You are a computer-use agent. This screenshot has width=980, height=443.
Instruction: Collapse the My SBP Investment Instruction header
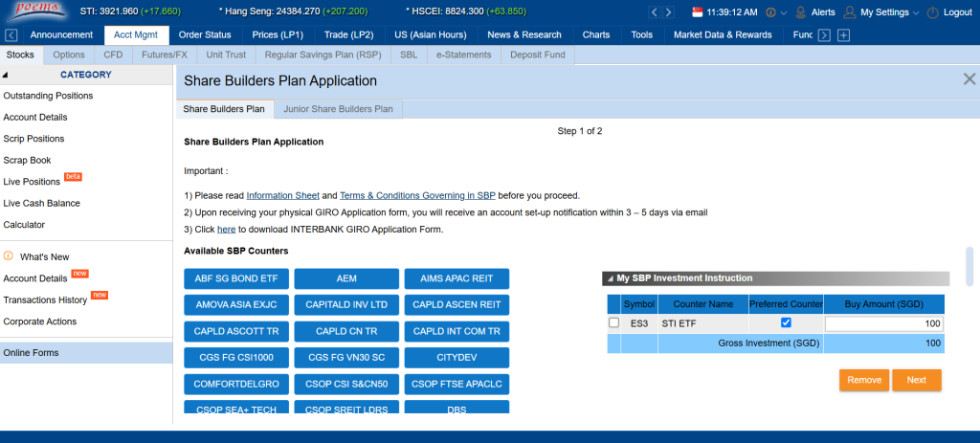click(610, 278)
